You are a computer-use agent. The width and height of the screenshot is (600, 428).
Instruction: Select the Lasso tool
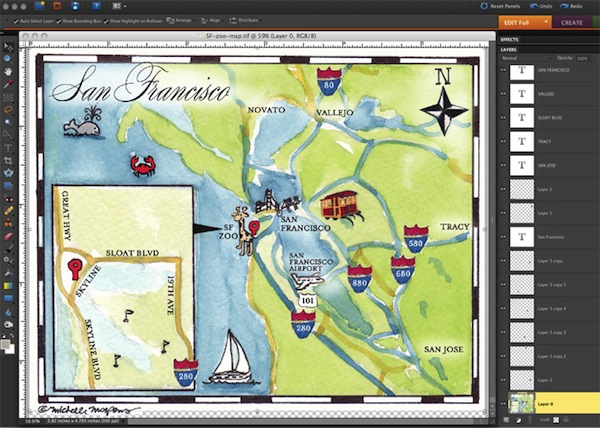pos(9,110)
